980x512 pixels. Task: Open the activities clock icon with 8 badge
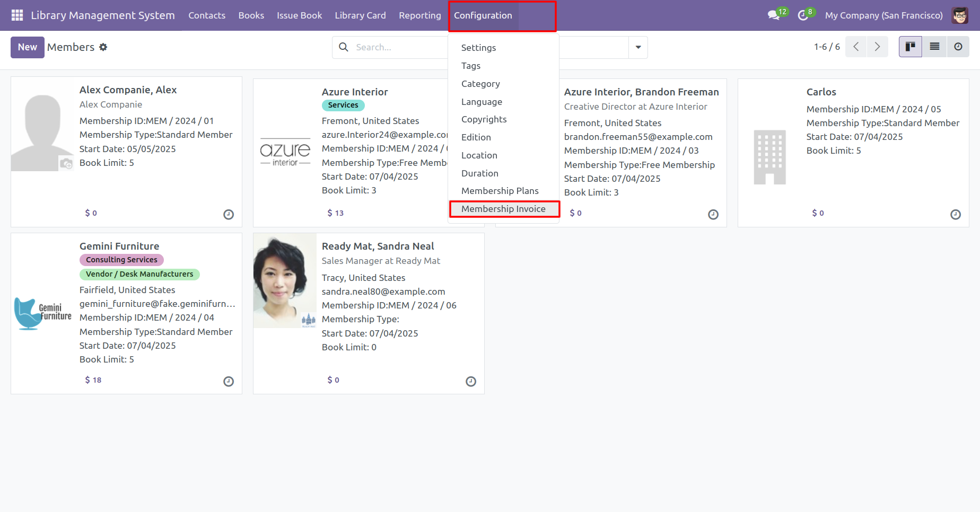coord(803,15)
